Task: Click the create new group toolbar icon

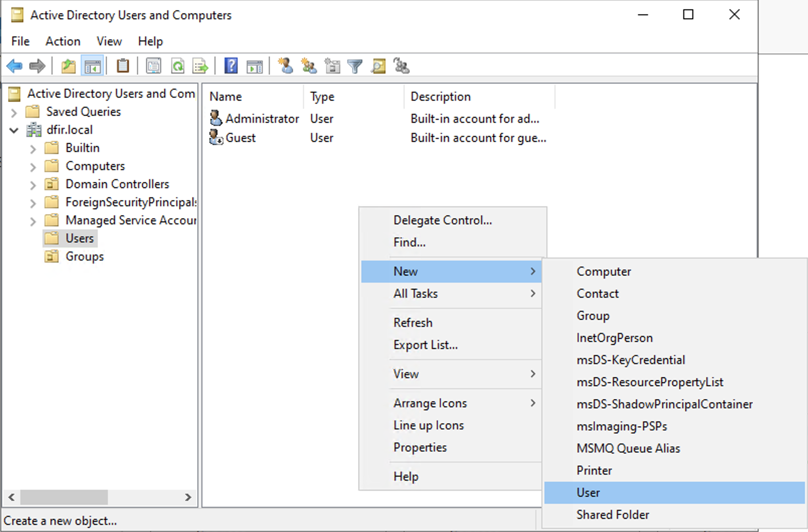Action: point(309,66)
